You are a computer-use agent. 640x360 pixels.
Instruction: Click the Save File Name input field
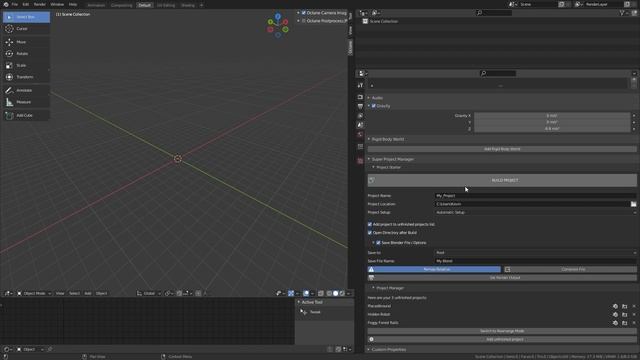536,261
